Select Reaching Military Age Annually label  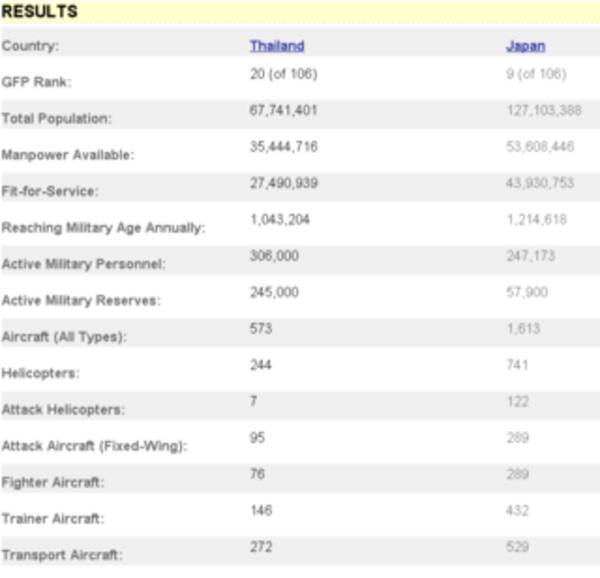click(x=103, y=228)
